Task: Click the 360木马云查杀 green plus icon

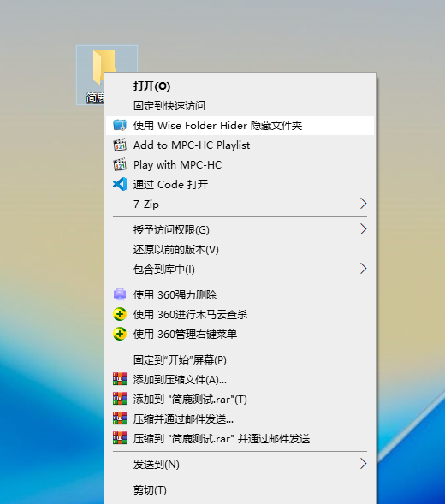Action: [120, 314]
